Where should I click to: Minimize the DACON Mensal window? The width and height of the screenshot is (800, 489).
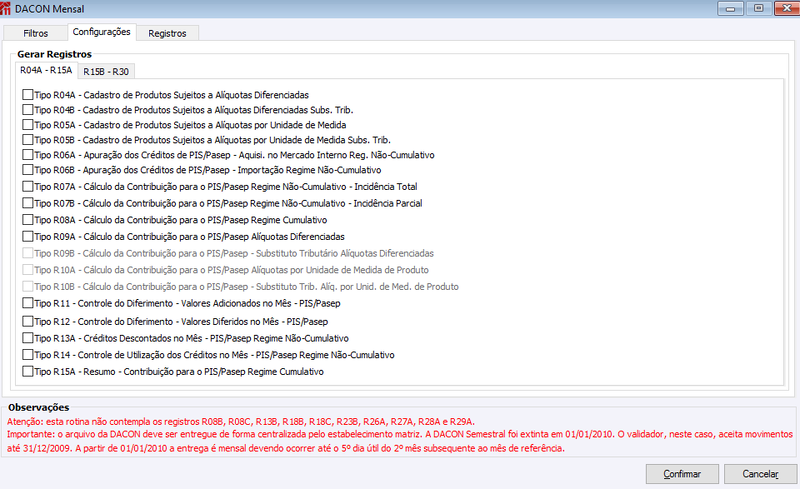coord(731,9)
